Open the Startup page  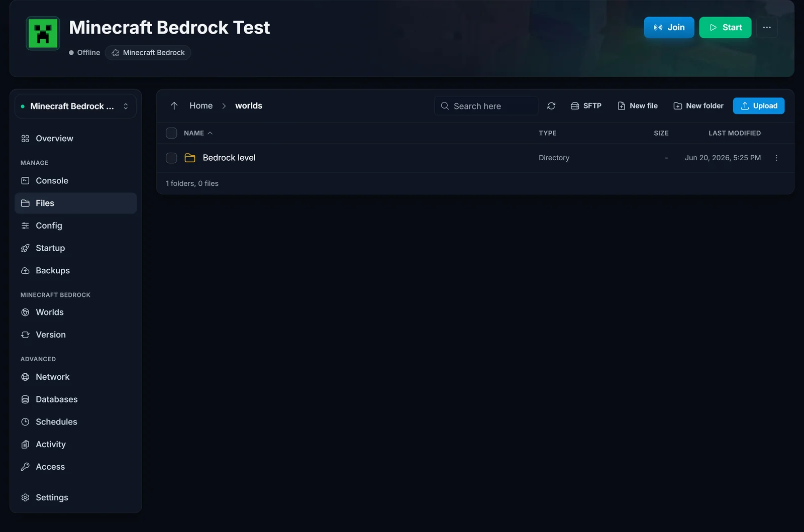(x=75, y=248)
